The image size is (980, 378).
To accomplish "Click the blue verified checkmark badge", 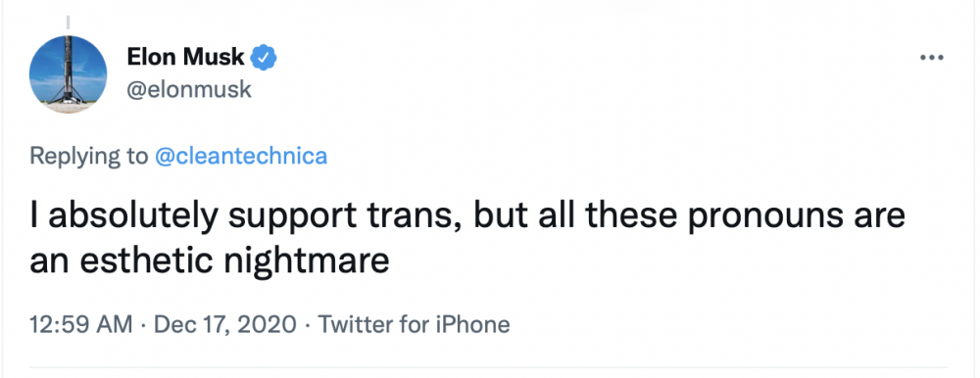I will [263, 58].
